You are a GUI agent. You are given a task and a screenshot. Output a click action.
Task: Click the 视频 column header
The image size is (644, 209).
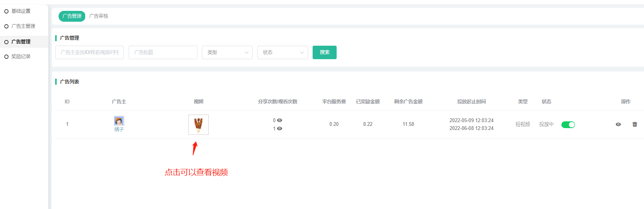(199, 102)
